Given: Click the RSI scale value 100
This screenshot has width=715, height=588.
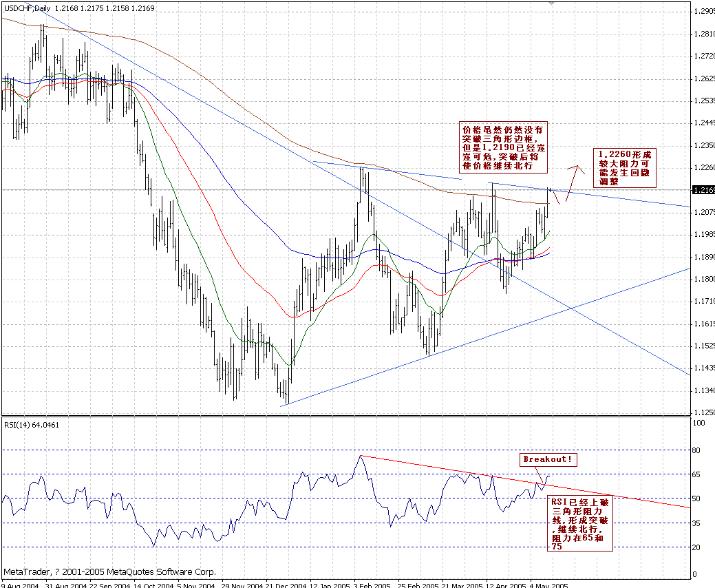Looking at the screenshot, I should pos(698,423).
